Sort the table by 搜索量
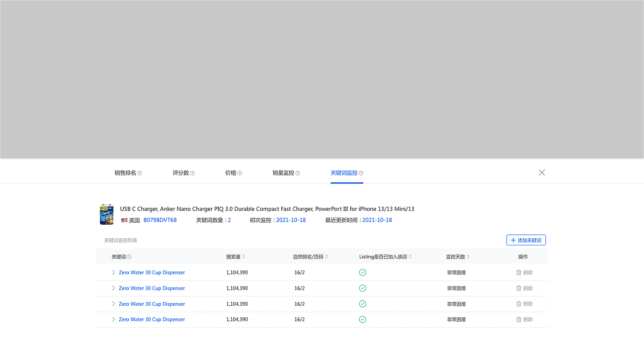The image size is (644, 362). click(244, 257)
